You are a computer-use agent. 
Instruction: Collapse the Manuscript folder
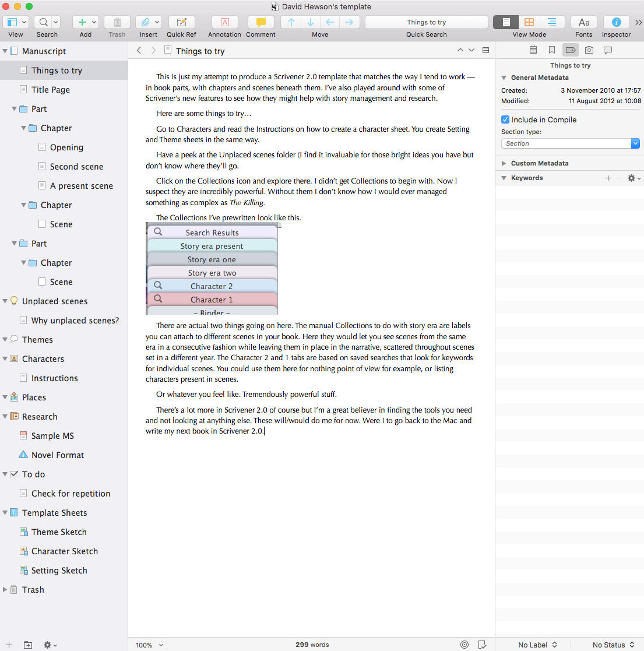5,51
